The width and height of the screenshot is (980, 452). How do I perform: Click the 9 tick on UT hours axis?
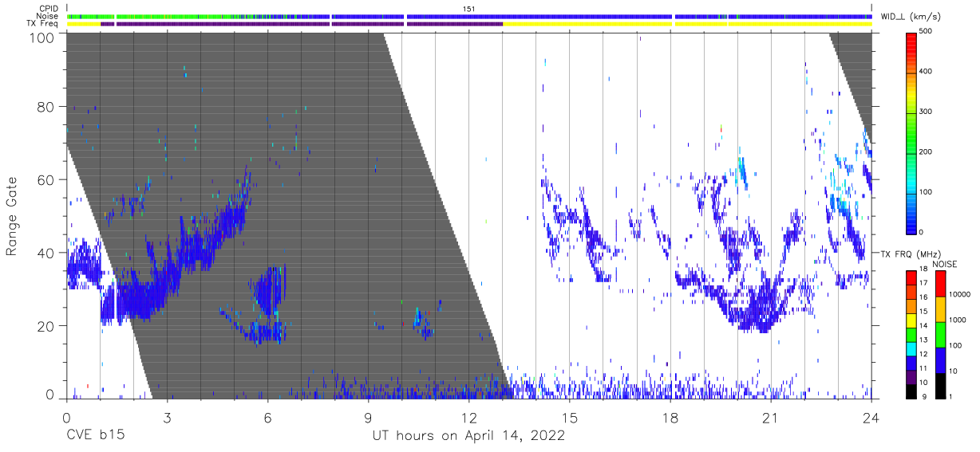pos(368,417)
